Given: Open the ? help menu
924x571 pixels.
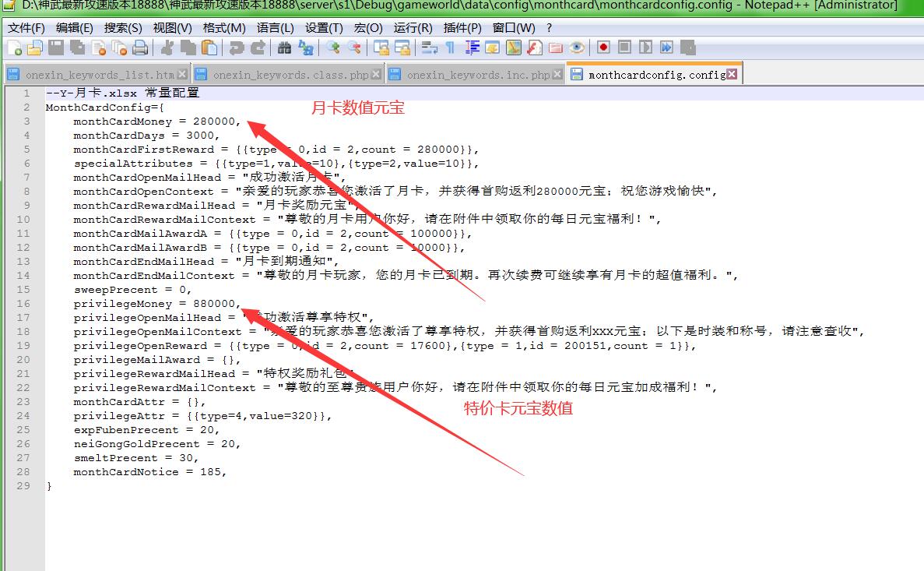Looking at the screenshot, I should click(x=550, y=28).
